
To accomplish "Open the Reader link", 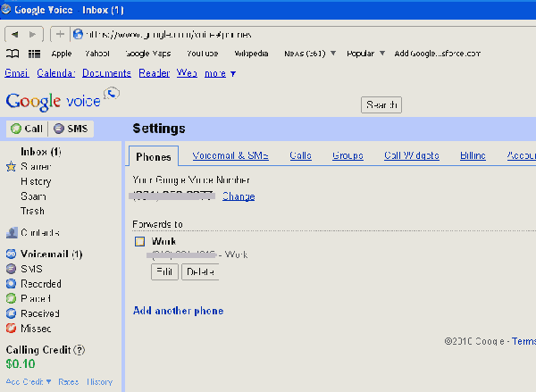I will [155, 73].
